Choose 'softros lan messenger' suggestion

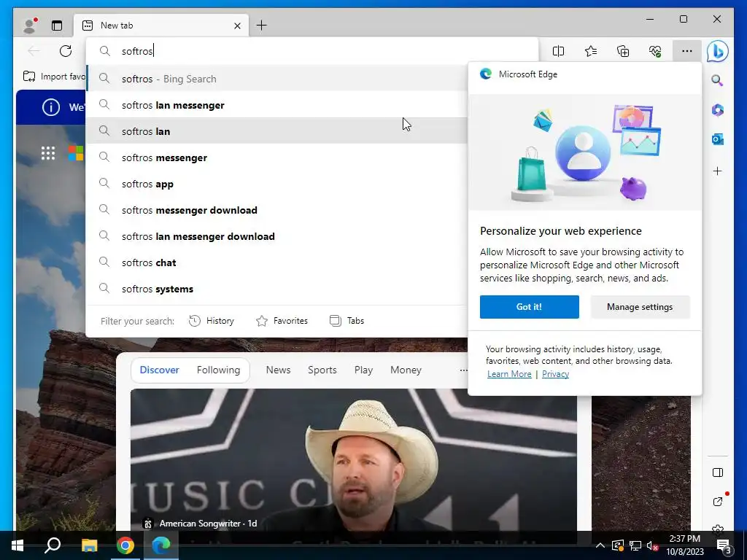(x=276, y=105)
